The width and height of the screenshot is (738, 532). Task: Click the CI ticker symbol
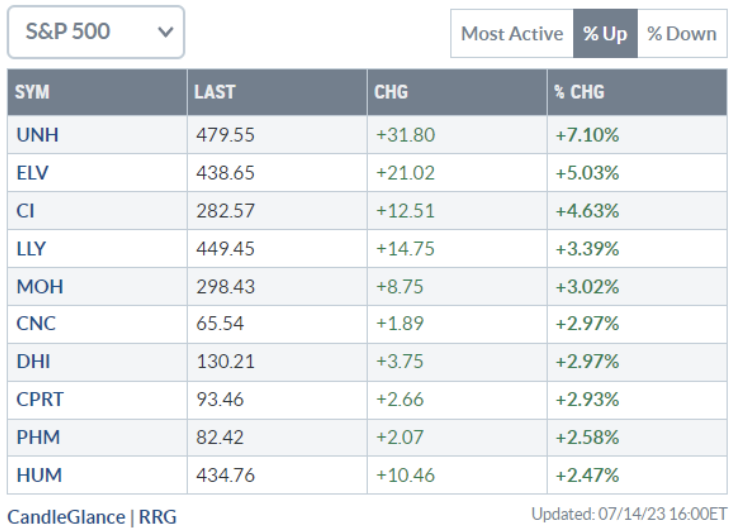pyautogui.click(x=26, y=211)
